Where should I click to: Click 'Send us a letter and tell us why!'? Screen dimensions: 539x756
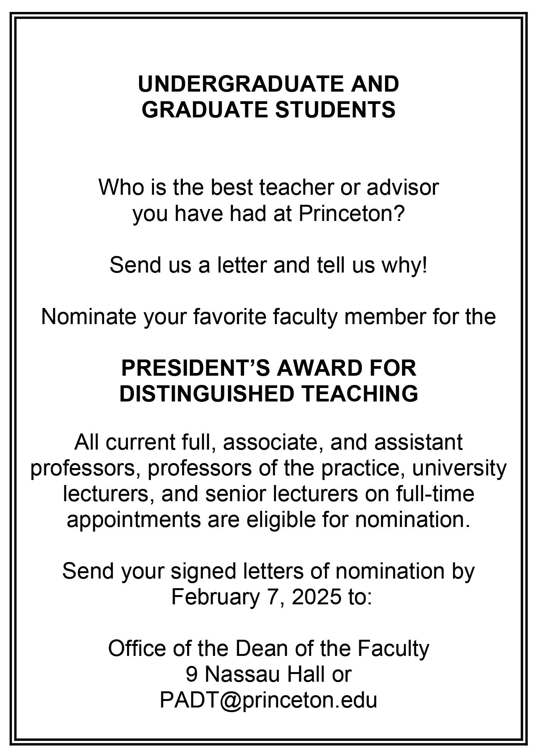coord(269,265)
